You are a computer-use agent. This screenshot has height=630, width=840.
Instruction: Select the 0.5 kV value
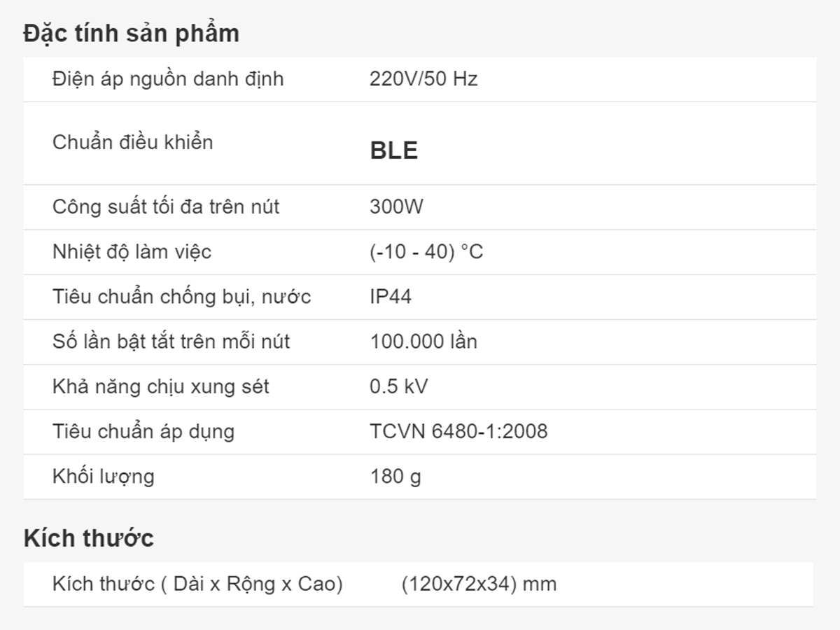point(398,386)
